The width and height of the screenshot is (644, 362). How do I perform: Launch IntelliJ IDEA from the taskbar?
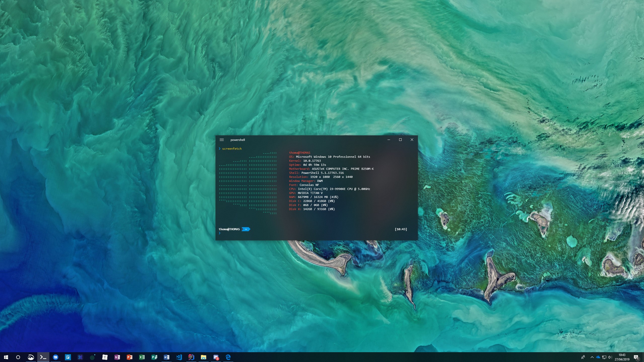click(x=191, y=357)
